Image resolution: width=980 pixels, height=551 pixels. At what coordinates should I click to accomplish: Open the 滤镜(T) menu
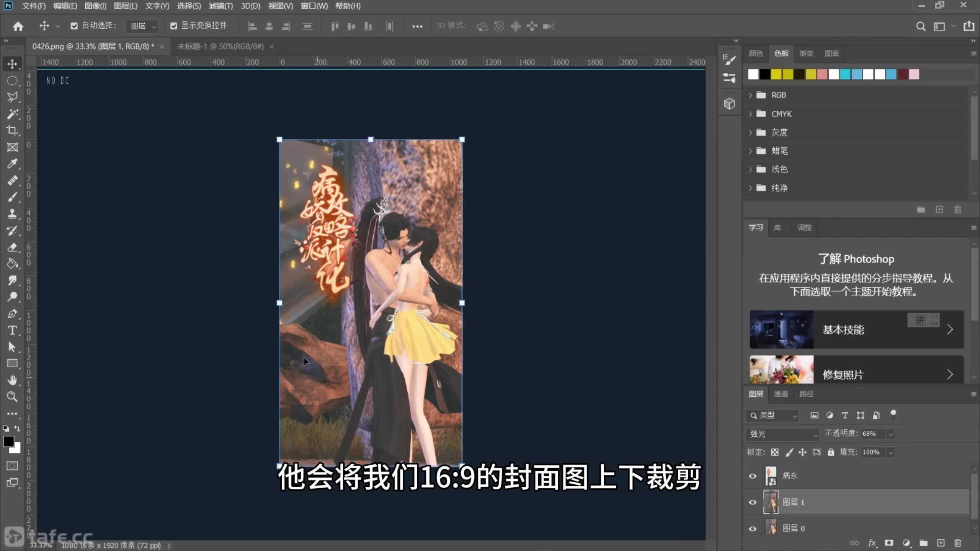click(221, 6)
